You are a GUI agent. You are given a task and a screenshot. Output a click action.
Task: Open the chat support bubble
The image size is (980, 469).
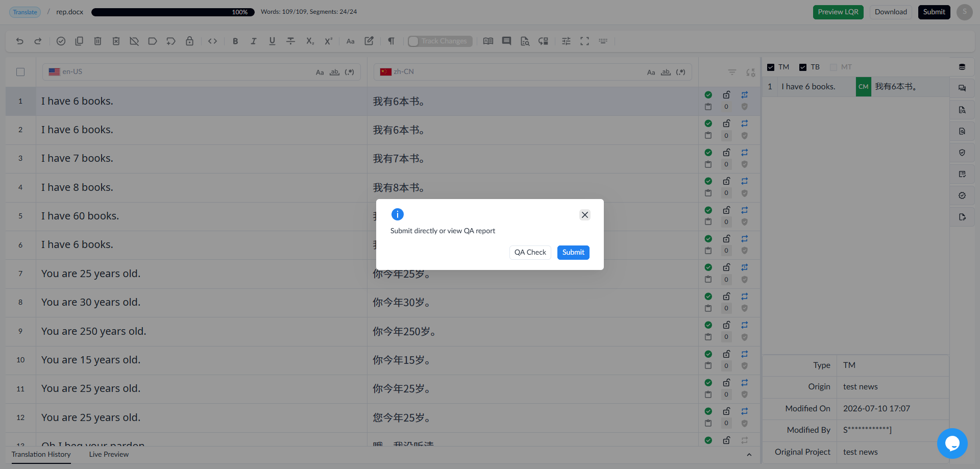[x=952, y=443]
